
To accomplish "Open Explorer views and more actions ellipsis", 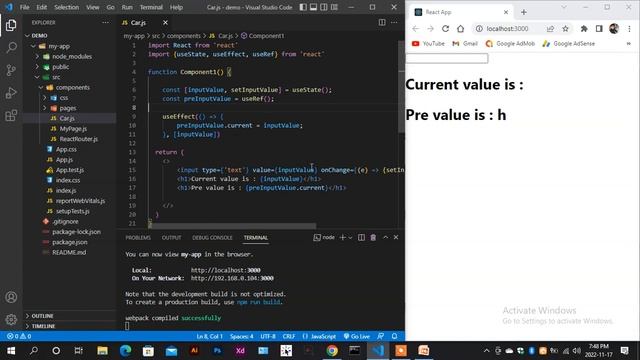I will click(x=106, y=23).
